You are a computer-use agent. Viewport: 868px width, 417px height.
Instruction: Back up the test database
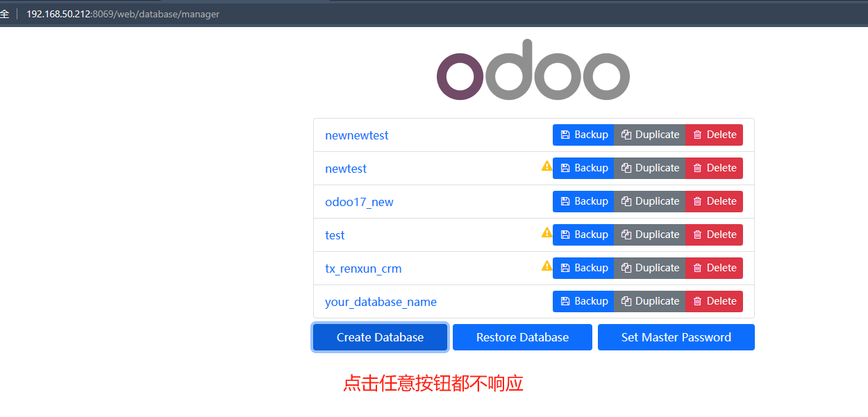click(583, 235)
